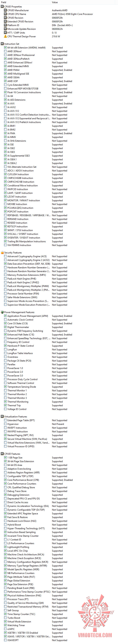Toggle the Turbo Boost checkbox
The width and height of the screenshot is (118, 644).
5,618
